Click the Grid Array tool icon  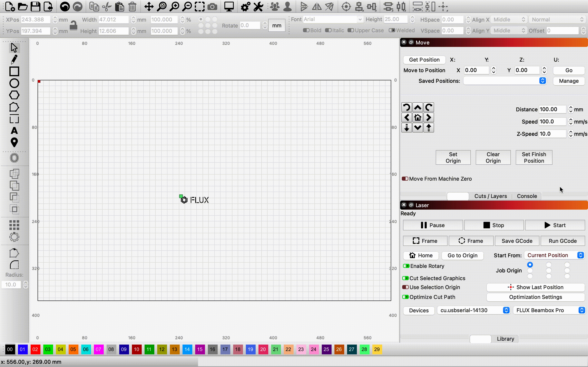coord(14,225)
